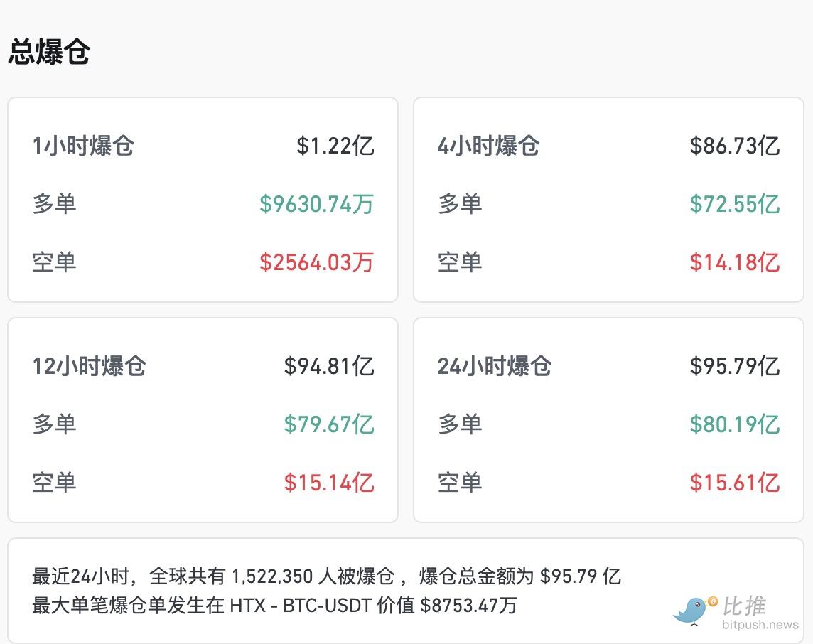Select the 总爆仓 section heading
The width and height of the screenshot is (813, 644).
click(x=48, y=53)
